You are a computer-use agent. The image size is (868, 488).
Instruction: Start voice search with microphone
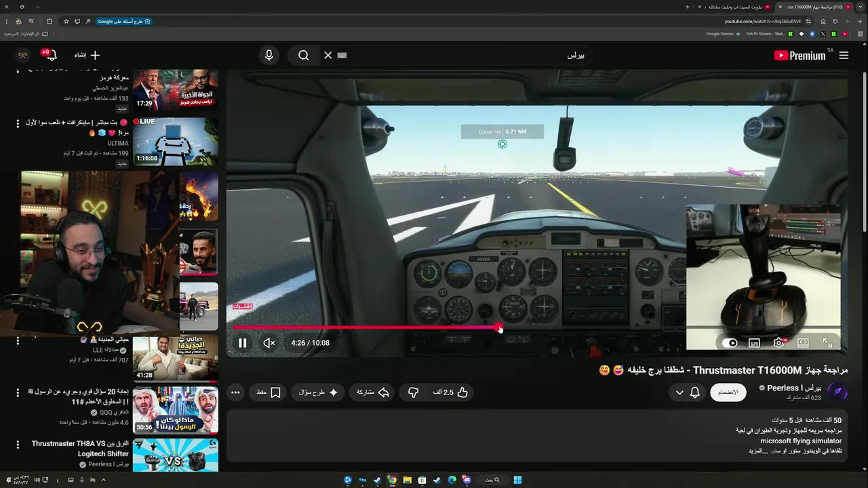tap(269, 56)
